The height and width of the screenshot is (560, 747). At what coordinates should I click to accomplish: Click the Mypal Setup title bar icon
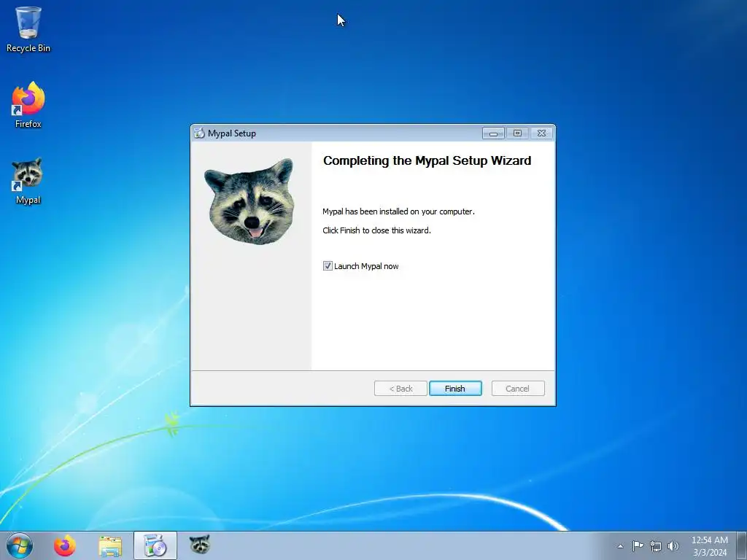[x=200, y=133]
